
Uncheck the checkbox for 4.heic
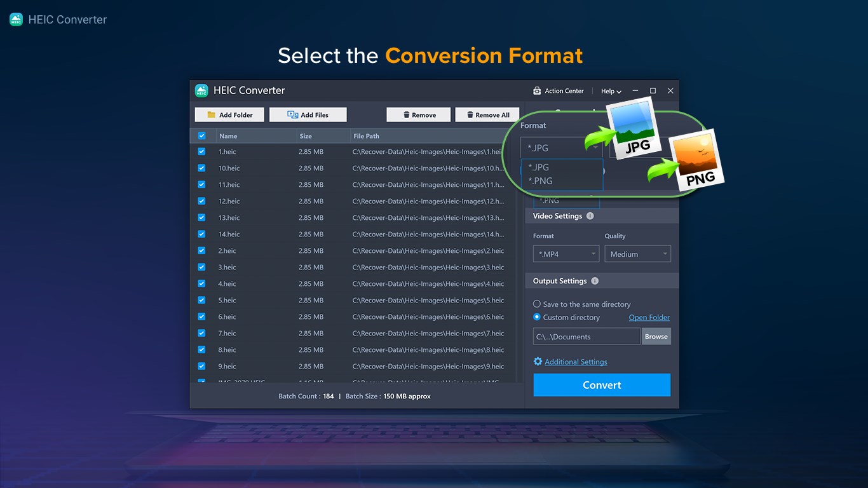pos(201,283)
